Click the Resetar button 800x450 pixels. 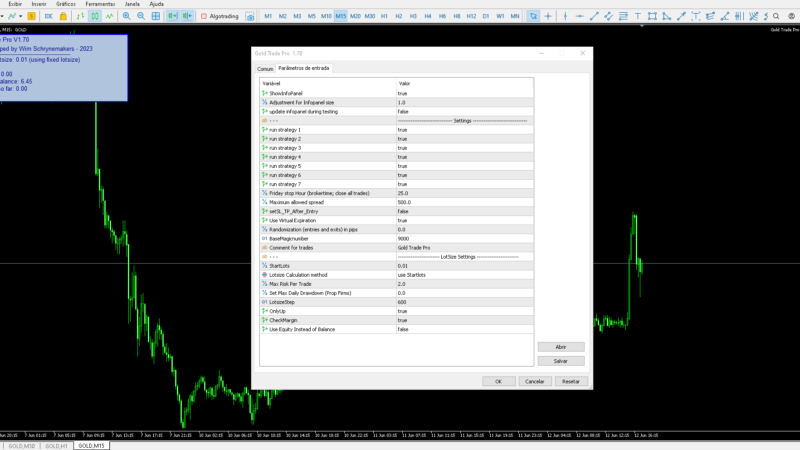pos(571,381)
